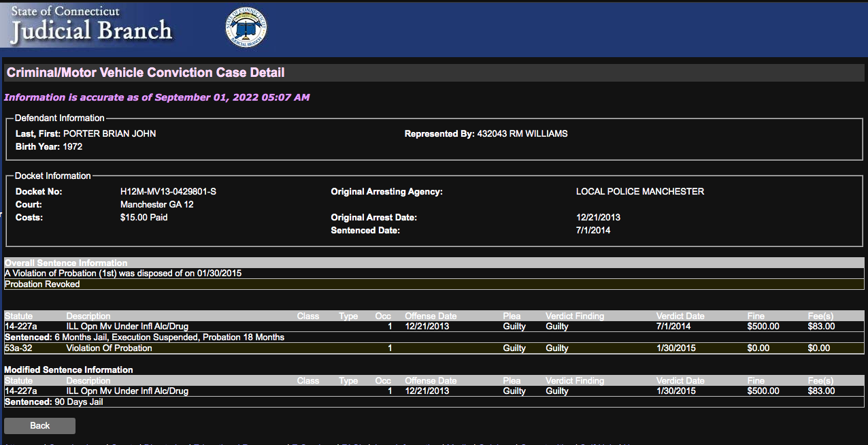Click the 'Sentenced Date:' label
The height and width of the screenshot is (445, 868).
365,231
